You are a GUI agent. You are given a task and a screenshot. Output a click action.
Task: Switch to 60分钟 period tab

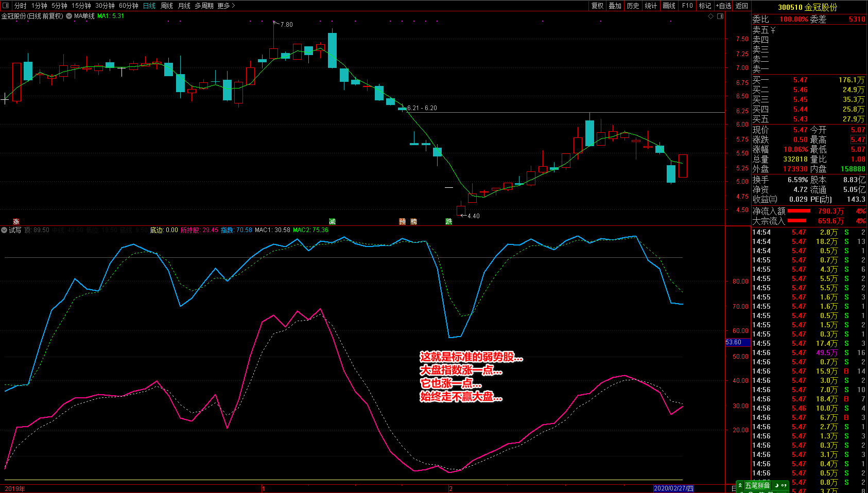(x=129, y=6)
